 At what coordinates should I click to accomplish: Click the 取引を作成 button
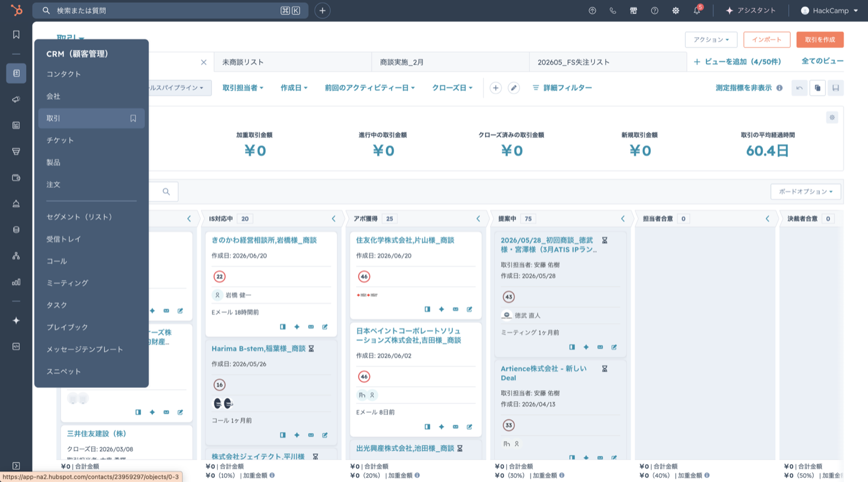pos(820,40)
